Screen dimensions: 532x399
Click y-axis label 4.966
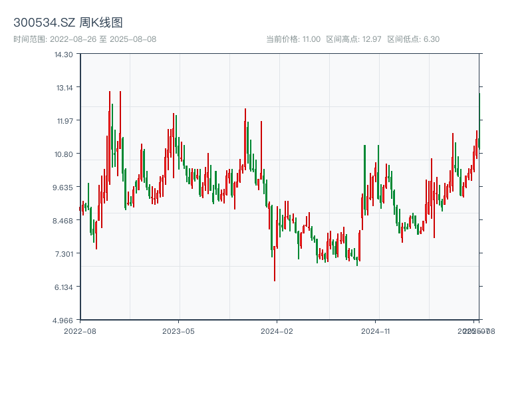click(x=63, y=321)
